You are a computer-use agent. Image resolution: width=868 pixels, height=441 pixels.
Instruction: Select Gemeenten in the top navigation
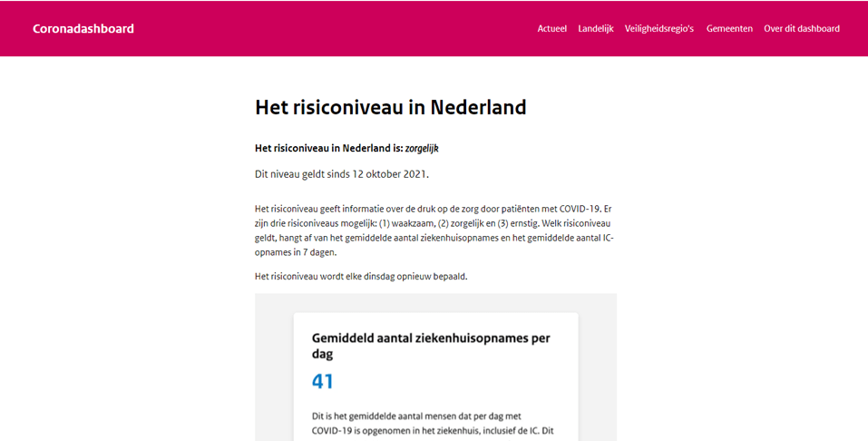point(729,28)
